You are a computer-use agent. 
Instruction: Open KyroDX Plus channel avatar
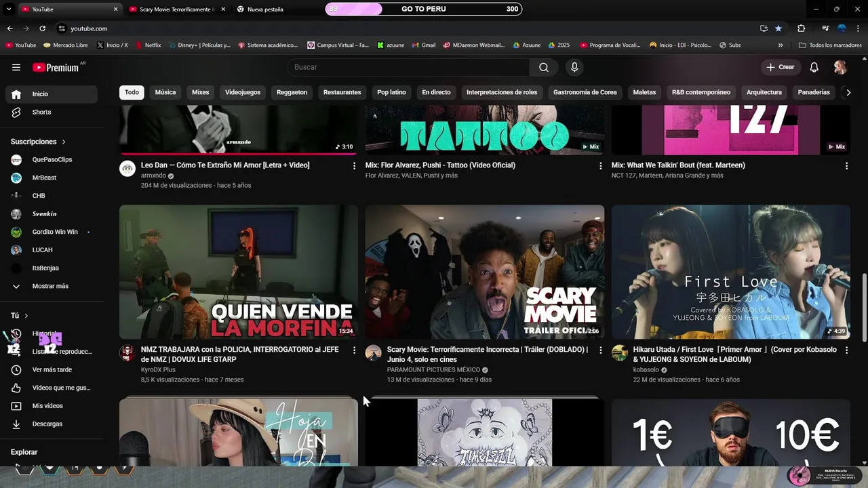click(x=127, y=352)
